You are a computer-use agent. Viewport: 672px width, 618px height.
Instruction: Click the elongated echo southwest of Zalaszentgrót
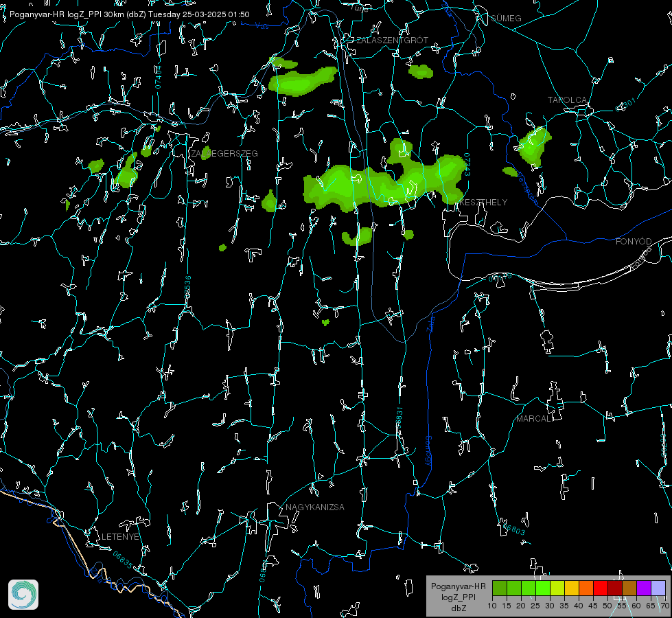[x=303, y=80]
